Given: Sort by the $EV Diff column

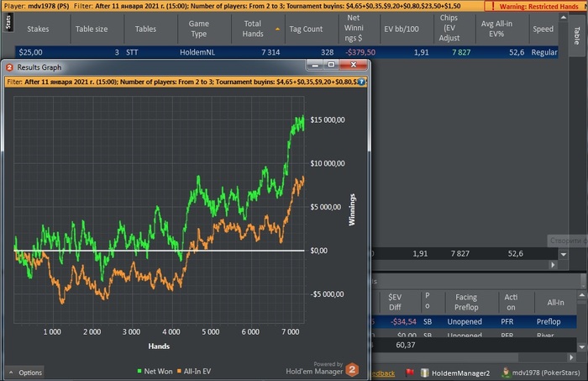Looking at the screenshot, I should [x=395, y=302].
